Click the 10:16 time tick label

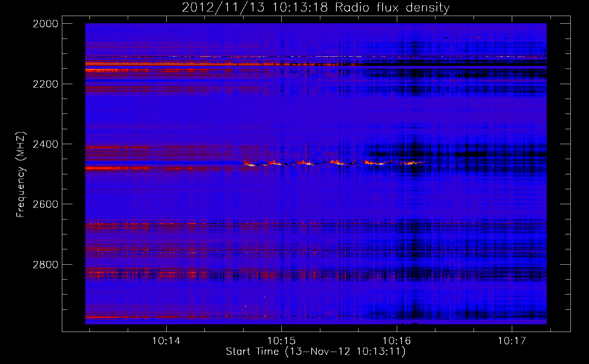click(x=396, y=341)
